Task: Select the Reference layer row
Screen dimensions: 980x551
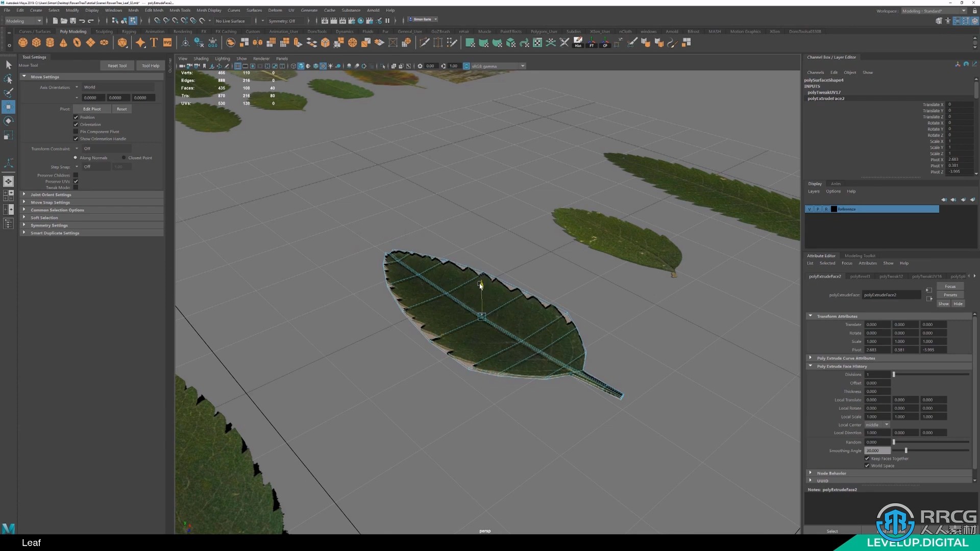Action: (x=872, y=209)
